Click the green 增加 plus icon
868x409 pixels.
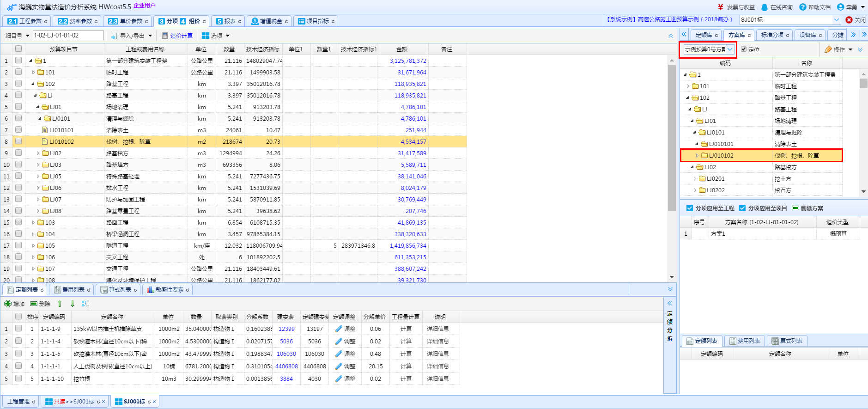tap(8, 304)
